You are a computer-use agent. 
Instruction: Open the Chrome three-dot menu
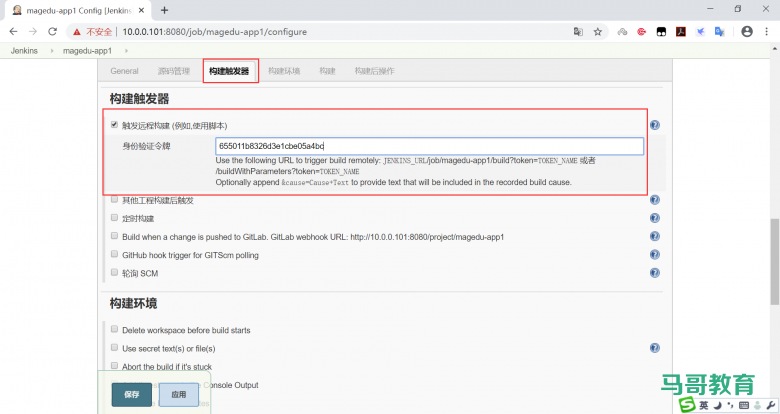click(x=767, y=31)
